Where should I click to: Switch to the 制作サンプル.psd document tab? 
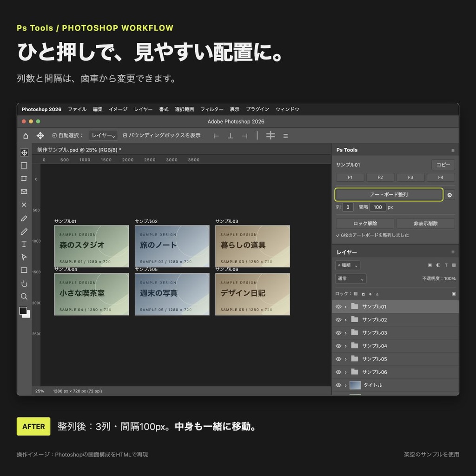pyautogui.click(x=79, y=150)
